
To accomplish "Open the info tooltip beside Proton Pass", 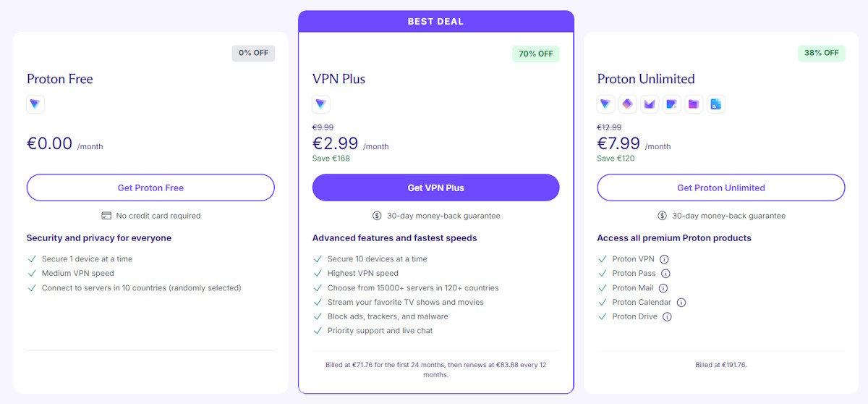I will click(665, 274).
